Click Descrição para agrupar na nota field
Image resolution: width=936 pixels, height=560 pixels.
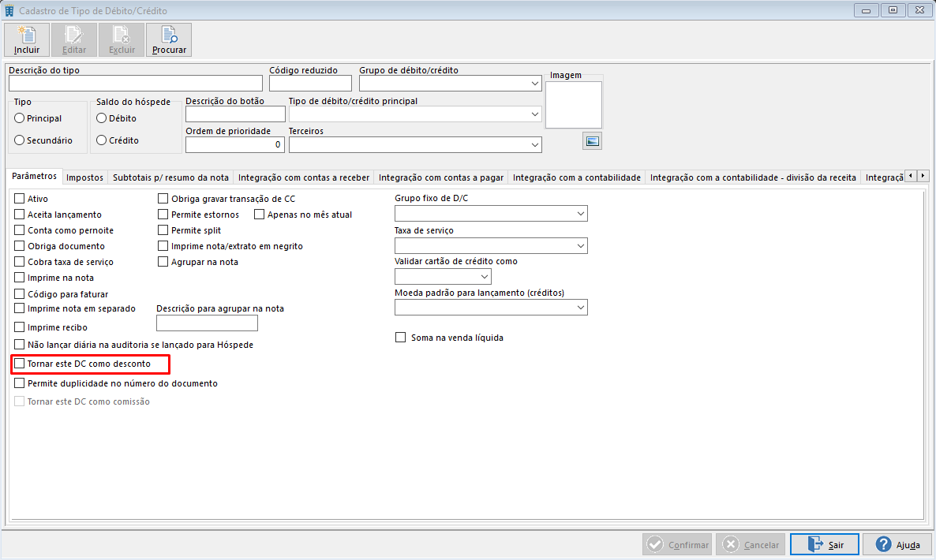pyautogui.click(x=207, y=323)
